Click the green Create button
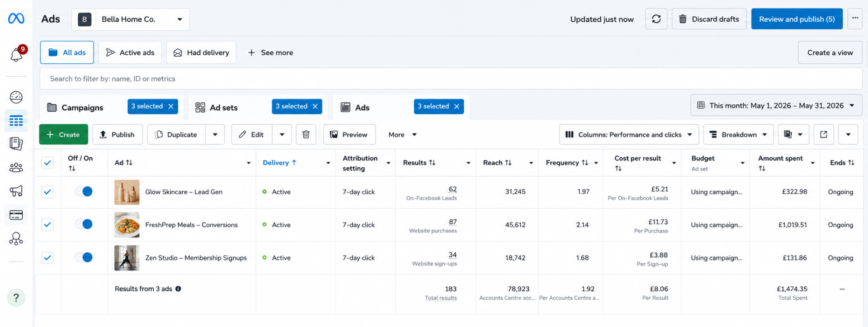The image size is (868, 327). tap(63, 134)
